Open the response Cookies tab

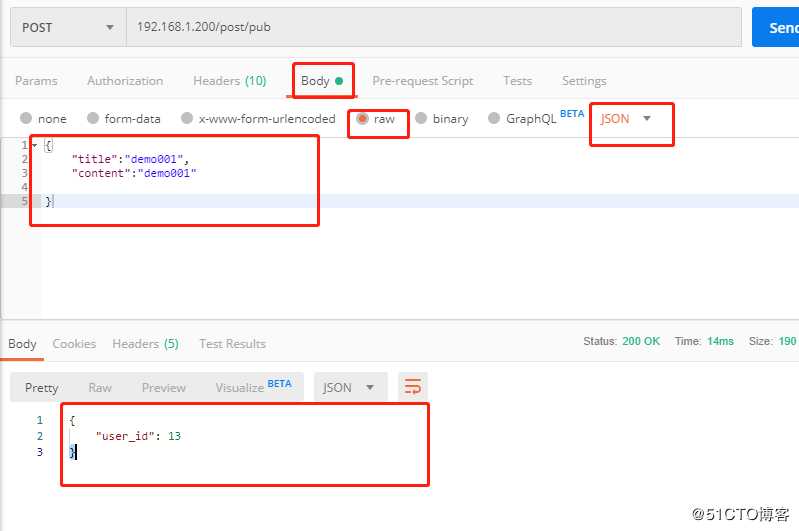tap(74, 344)
